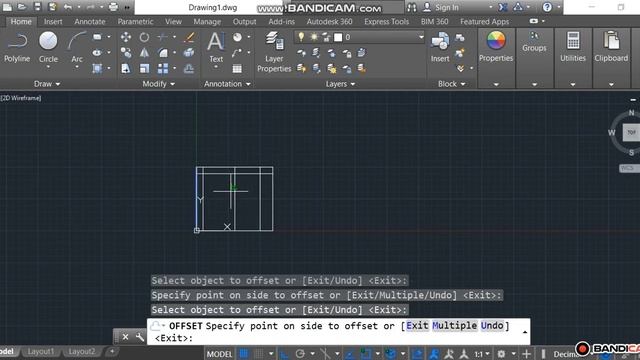
Task: Activate the Scale tool in Modify
Action: click(x=144, y=68)
